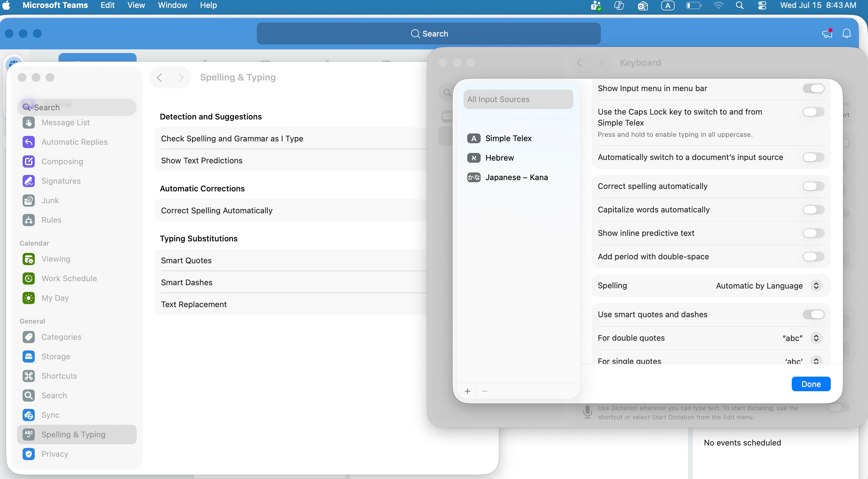The image size is (868, 479).
Task: Enable Correct spelling automatically switch
Action: [813, 186]
